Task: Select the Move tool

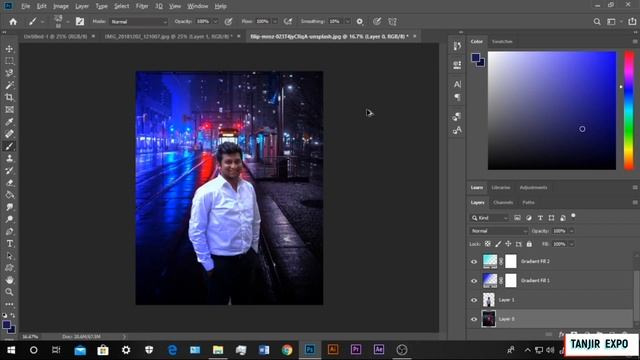Action: [x=9, y=49]
